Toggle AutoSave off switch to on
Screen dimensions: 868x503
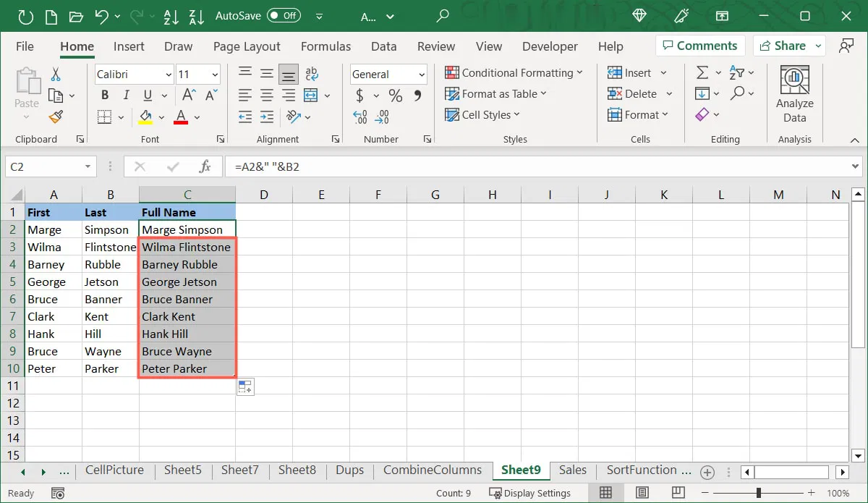[283, 14]
